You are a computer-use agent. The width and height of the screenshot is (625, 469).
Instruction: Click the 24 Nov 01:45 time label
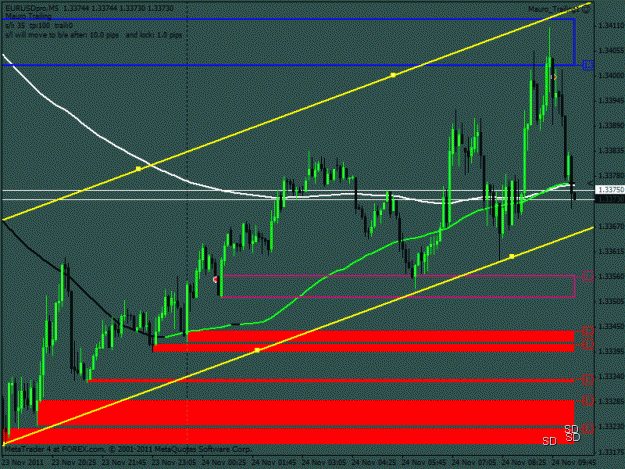coord(274,463)
